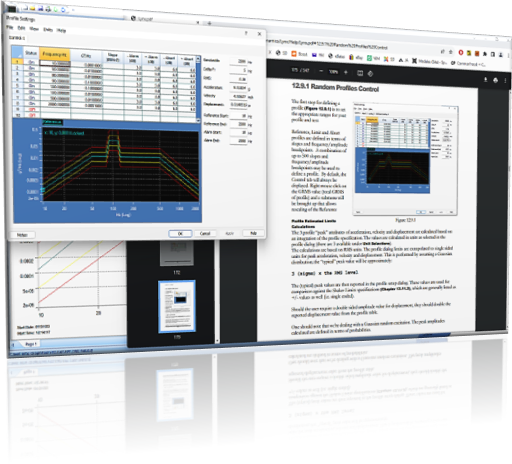
Task: Open a new browser tab with plus
Action: (x=209, y=23)
